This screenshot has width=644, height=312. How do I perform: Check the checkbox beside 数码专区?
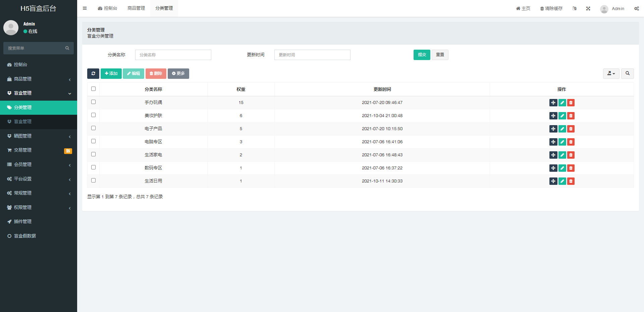tap(93, 167)
